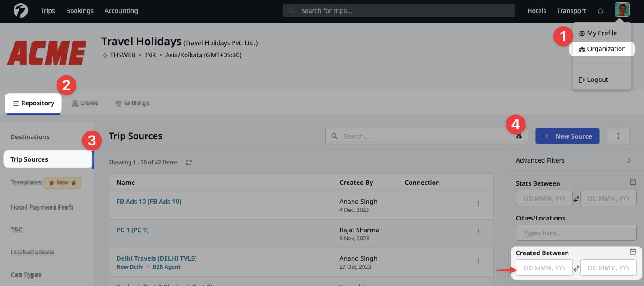Open calendar icon for Stats Between
The image size is (644, 286).
pos(633,182)
